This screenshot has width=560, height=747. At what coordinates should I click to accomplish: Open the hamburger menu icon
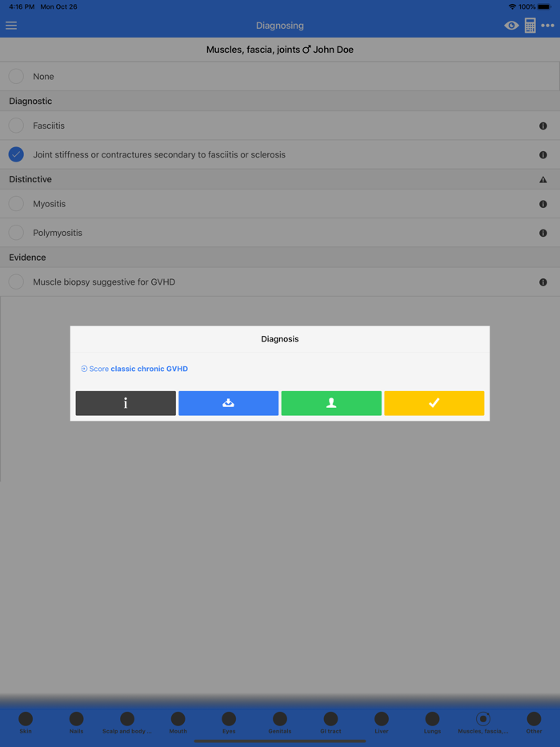11,26
